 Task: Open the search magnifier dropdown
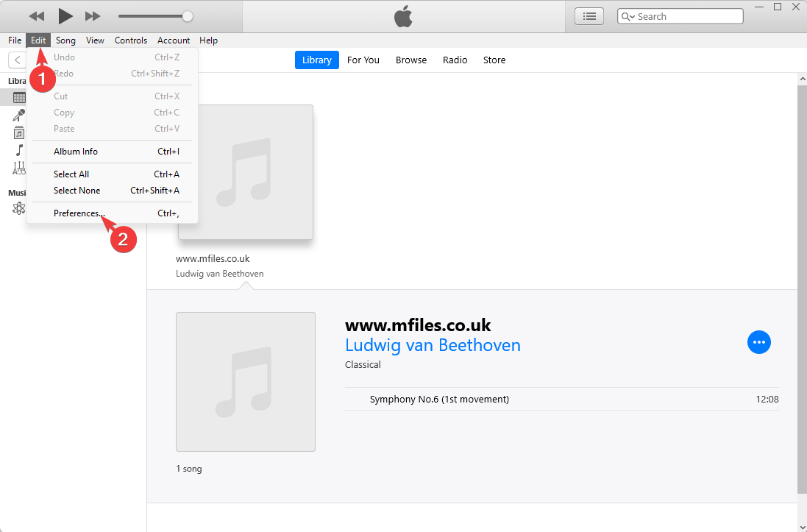coord(628,16)
